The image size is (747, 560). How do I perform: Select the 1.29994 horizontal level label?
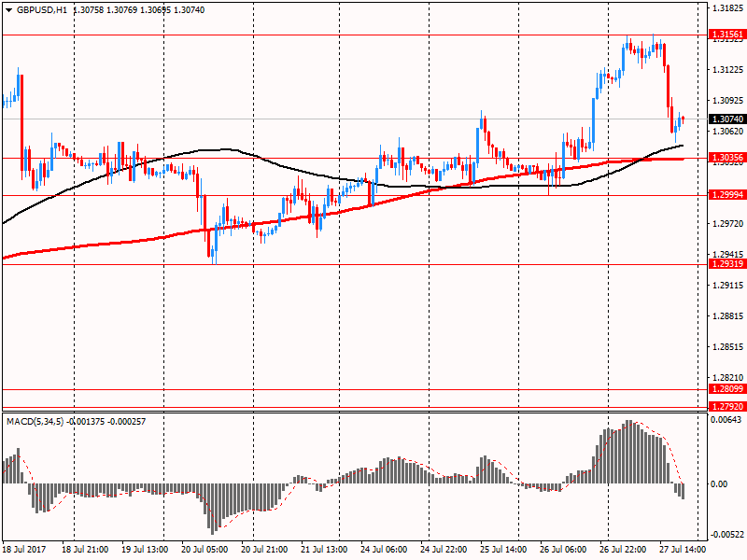727,195
